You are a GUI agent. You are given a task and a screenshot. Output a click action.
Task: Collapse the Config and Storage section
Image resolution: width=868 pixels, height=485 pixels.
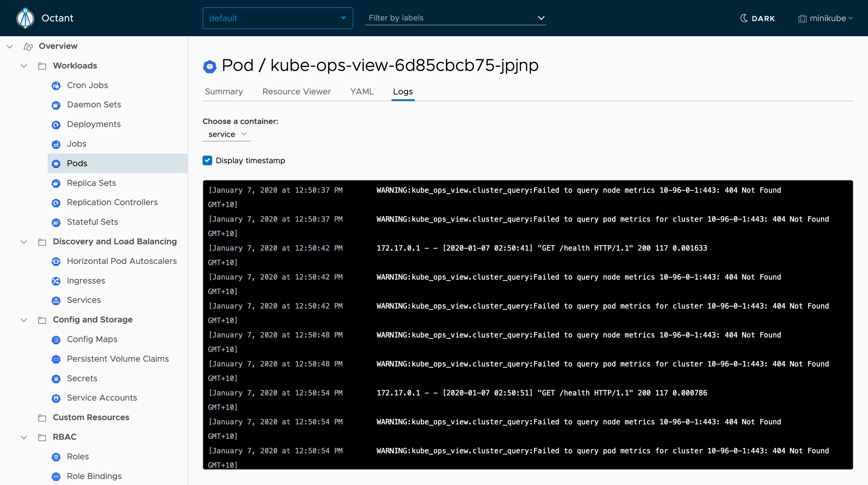[24, 320]
